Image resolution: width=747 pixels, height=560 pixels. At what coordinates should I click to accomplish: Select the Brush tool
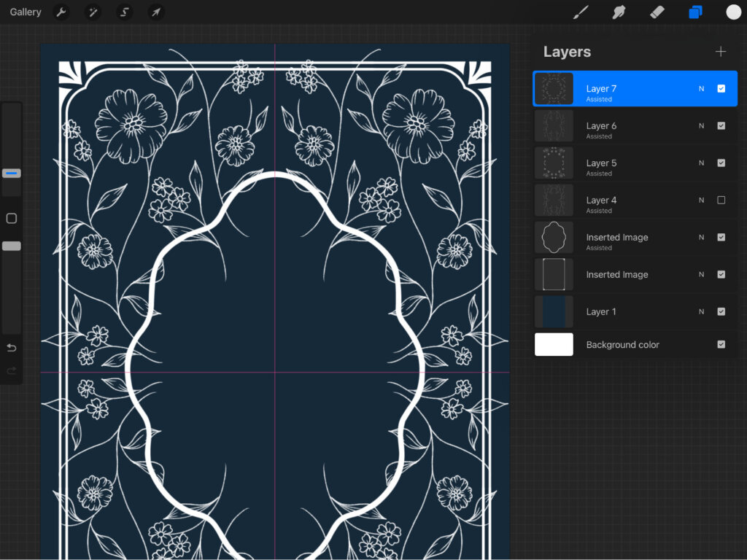581,12
